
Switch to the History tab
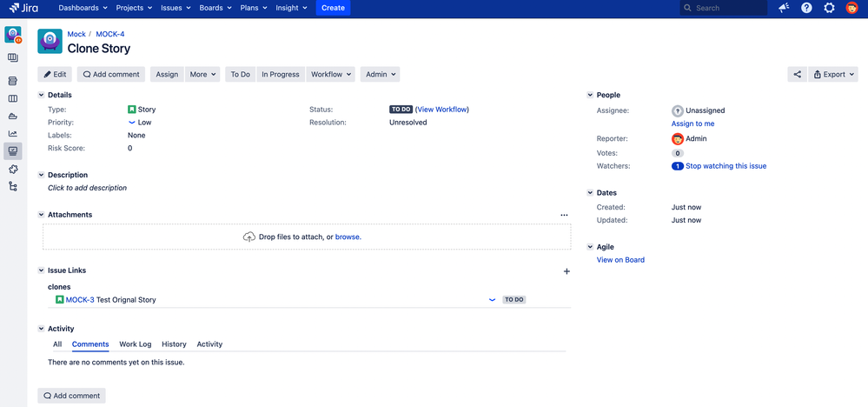(x=174, y=344)
